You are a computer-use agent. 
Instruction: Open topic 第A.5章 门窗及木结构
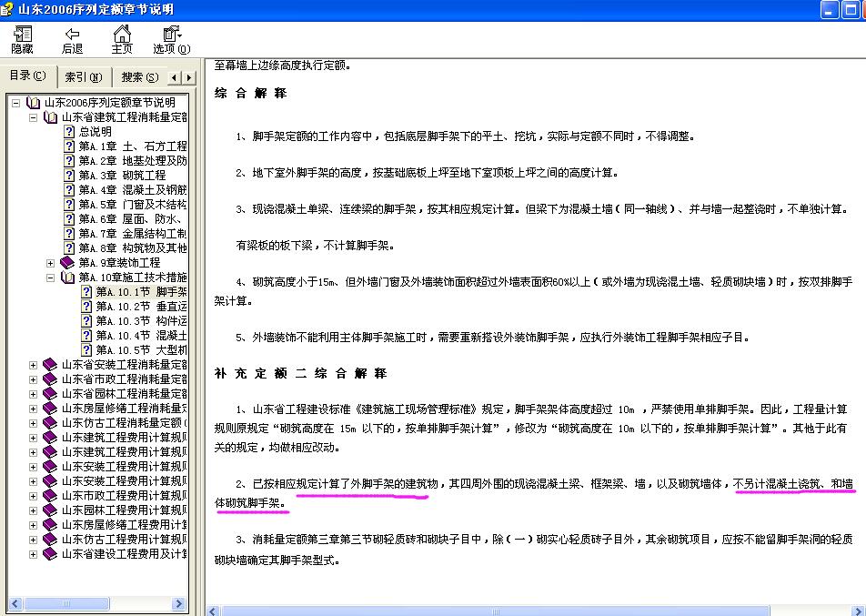(133, 205)
